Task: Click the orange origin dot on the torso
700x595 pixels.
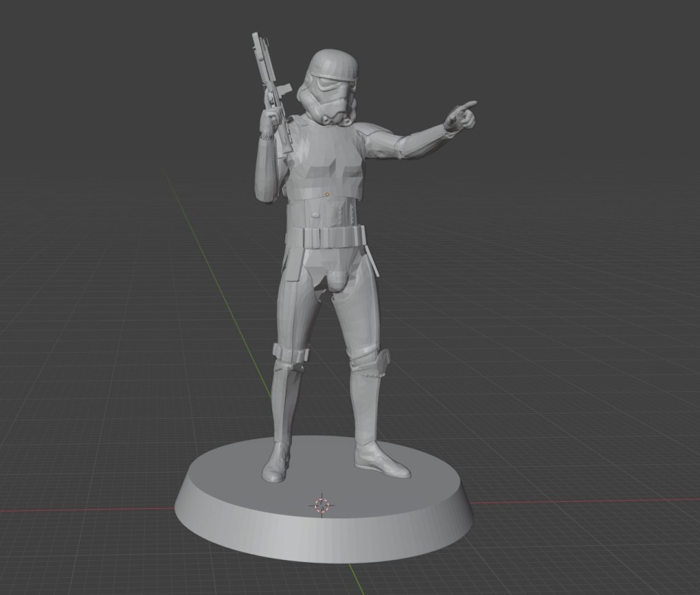Action: tap(327, 195)
